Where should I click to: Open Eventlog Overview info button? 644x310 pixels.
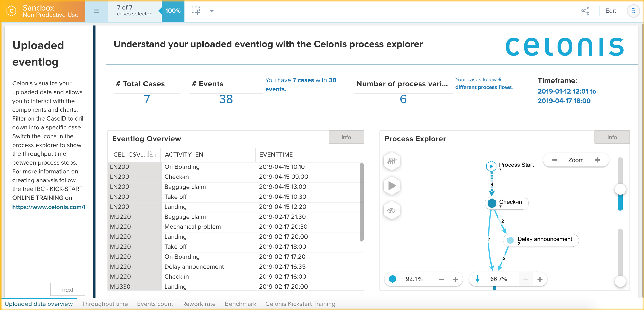(346, 137)
